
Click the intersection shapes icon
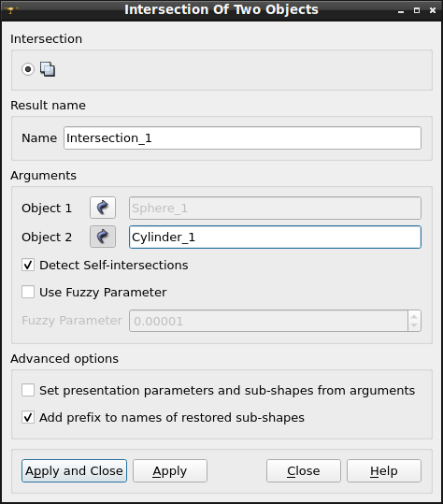[x=48, y=69]
